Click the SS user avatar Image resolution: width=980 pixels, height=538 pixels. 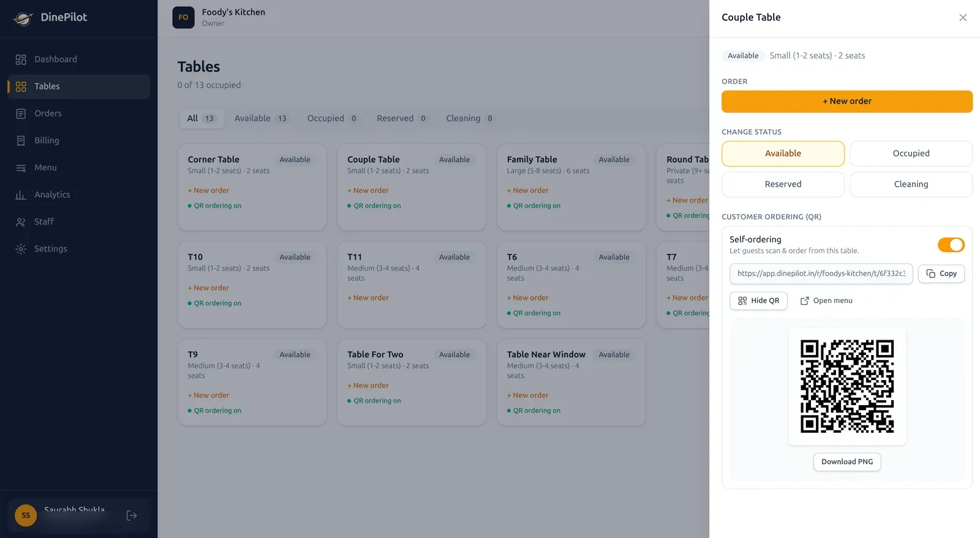pyautogui.click(x=26, y=515)
